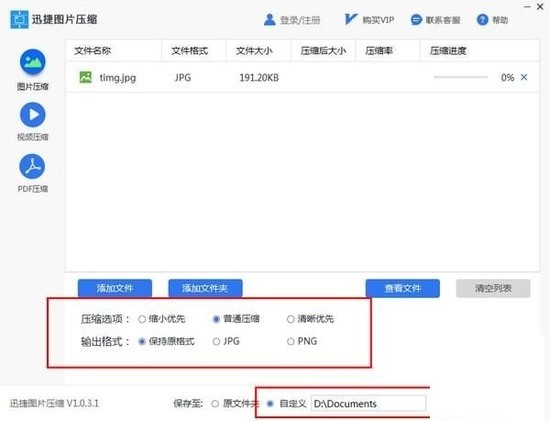This screenshot has height=421, width=550.
Task: Select the 缩小优先 radio option
Action: coord(142,319)
